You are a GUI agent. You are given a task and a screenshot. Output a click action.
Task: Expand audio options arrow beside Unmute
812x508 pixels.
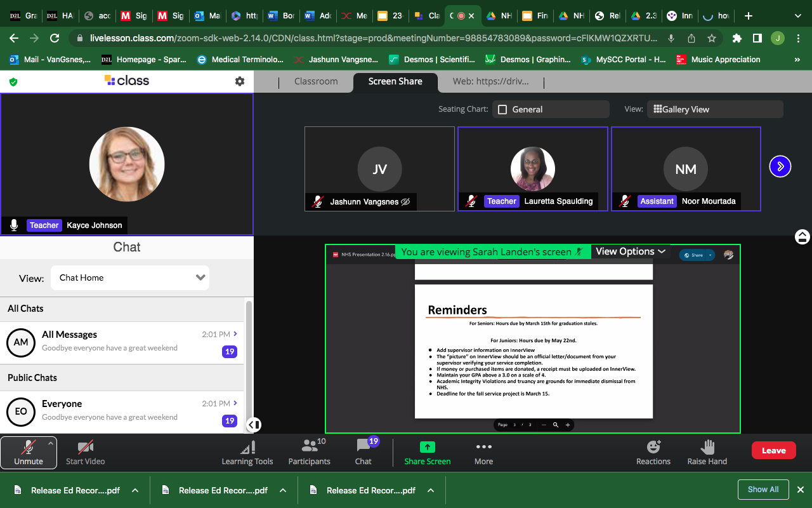(51, 443)
